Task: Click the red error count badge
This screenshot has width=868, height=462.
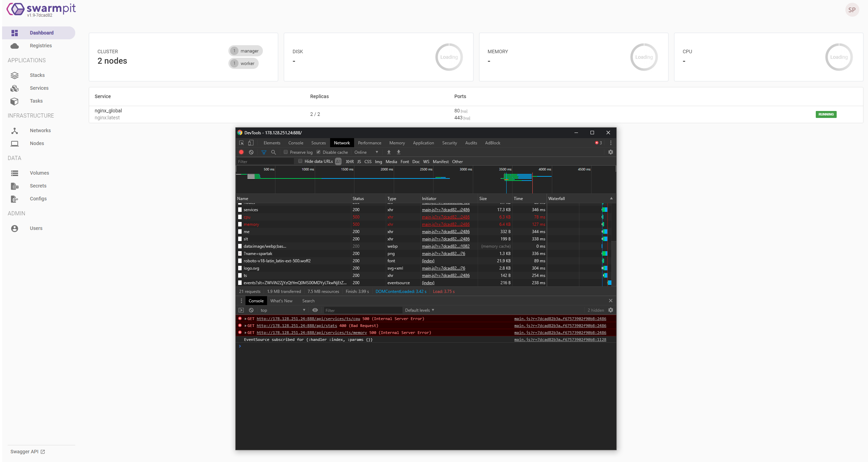Action: coord(599,143)
